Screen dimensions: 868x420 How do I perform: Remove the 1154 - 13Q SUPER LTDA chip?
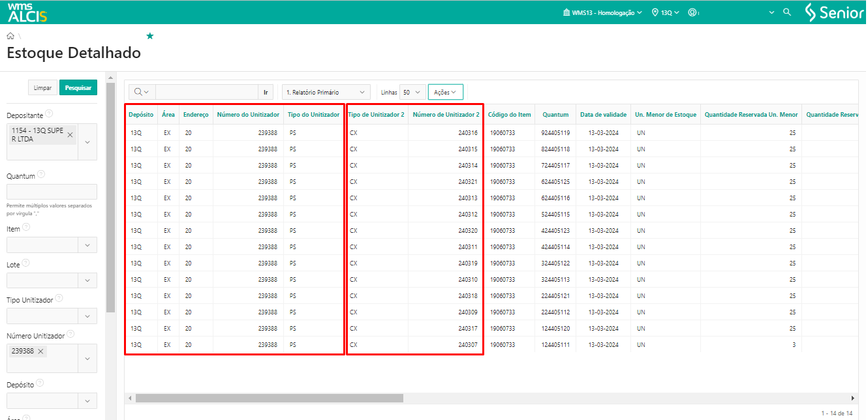[x=70, y=134]
